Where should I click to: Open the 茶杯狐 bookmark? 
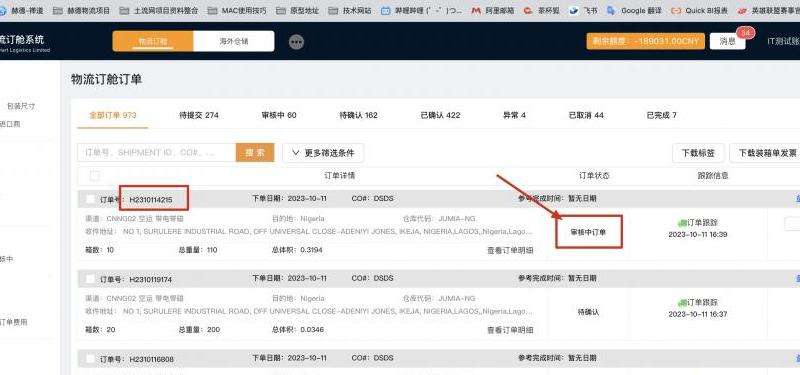(x=542, y=10)
